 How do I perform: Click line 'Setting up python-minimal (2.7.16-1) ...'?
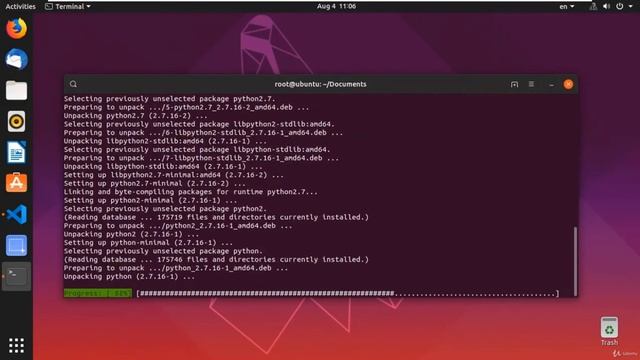pyautogui.click(x=148, y=242)
